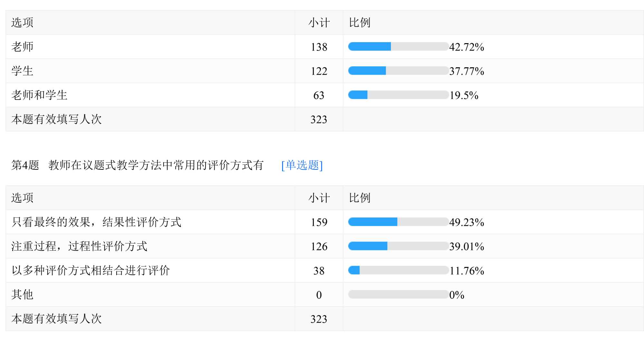Click the subtotal value 138
This screenshot has height=343, width=644.
click(319, 47)
